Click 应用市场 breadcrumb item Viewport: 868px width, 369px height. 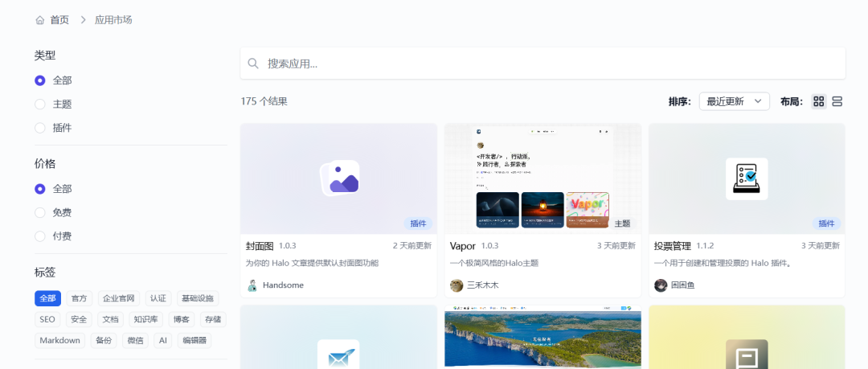[x=113, y=20]
